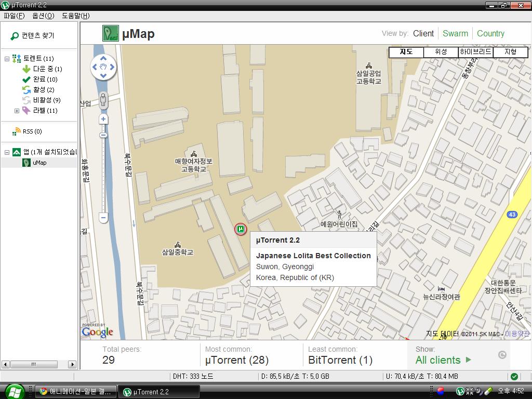View peers by Swarm
Image resolution: width=532 pixels, height=399 pixels.
click(x=455, y=33)
